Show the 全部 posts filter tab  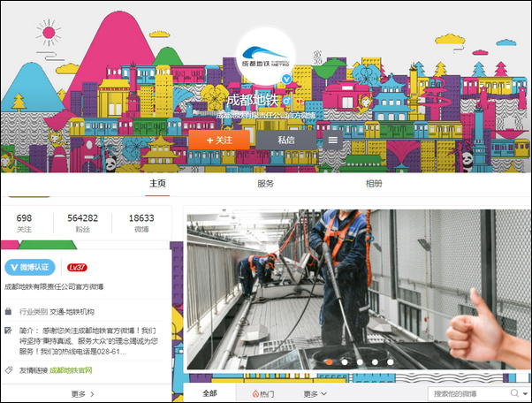(209, 393)
